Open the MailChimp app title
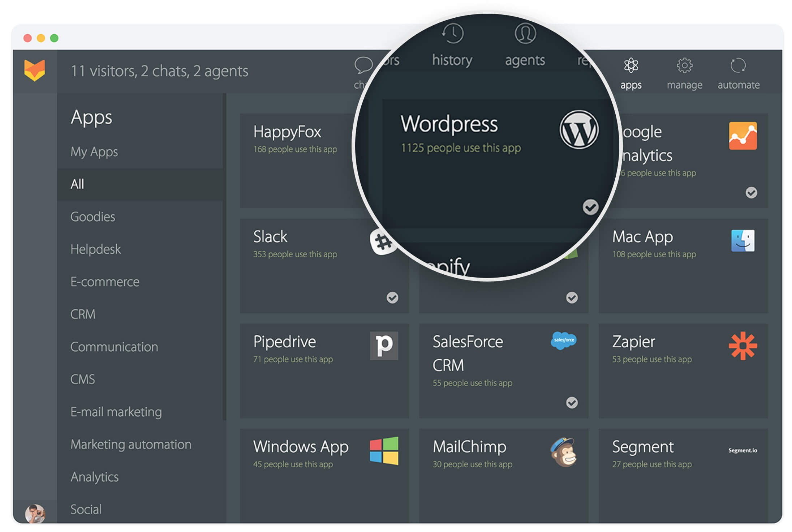 tap(469, 447)
